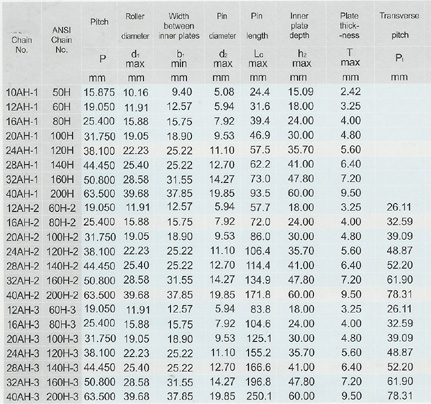Click the Roller diameter column header
This screenshot has width=431, height=404.
click(135, 26)
